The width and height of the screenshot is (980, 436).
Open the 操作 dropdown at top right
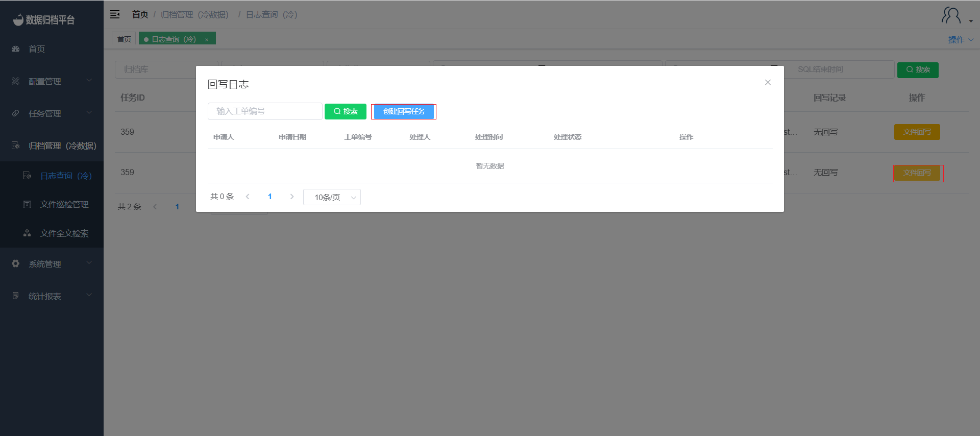(961, 39)
